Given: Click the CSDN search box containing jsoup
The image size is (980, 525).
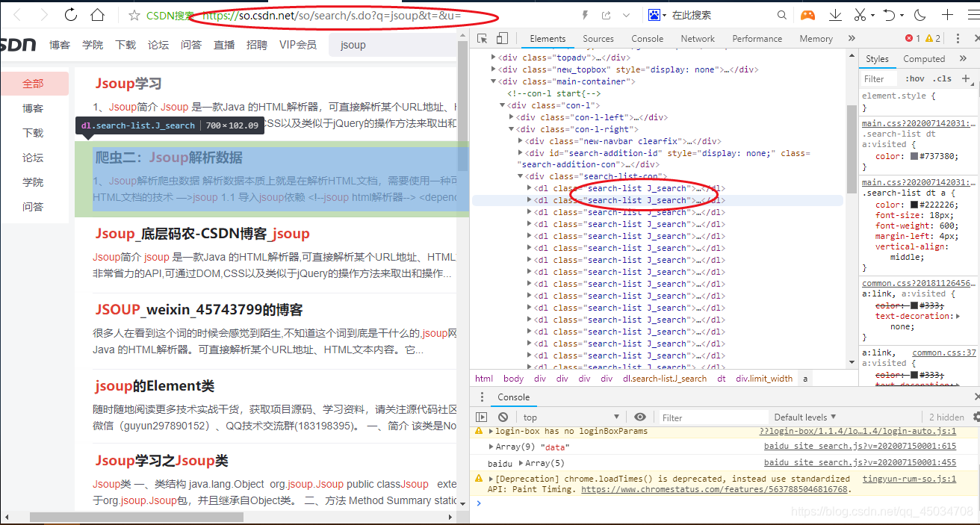Looking at the screenshot, I should [392, 45].
